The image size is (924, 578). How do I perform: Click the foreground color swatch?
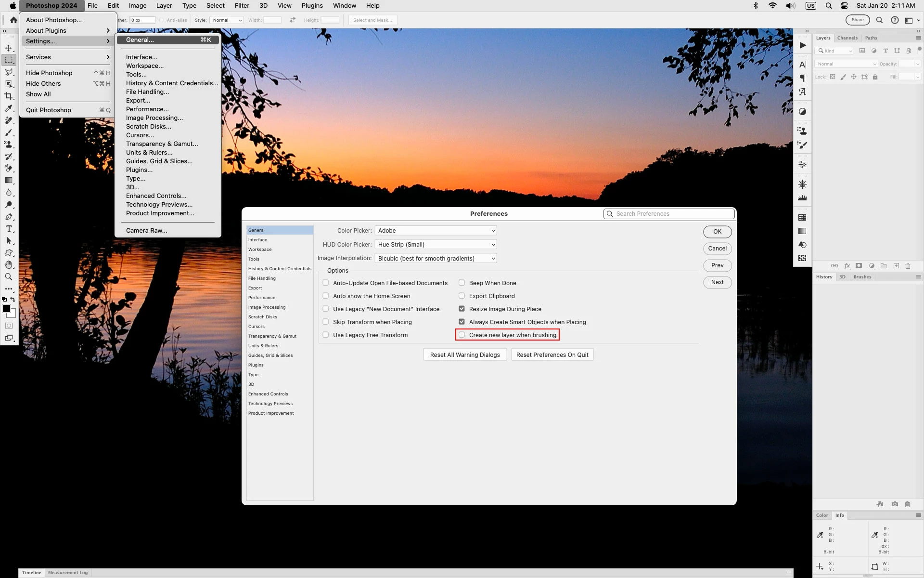[x=6, y=309]
